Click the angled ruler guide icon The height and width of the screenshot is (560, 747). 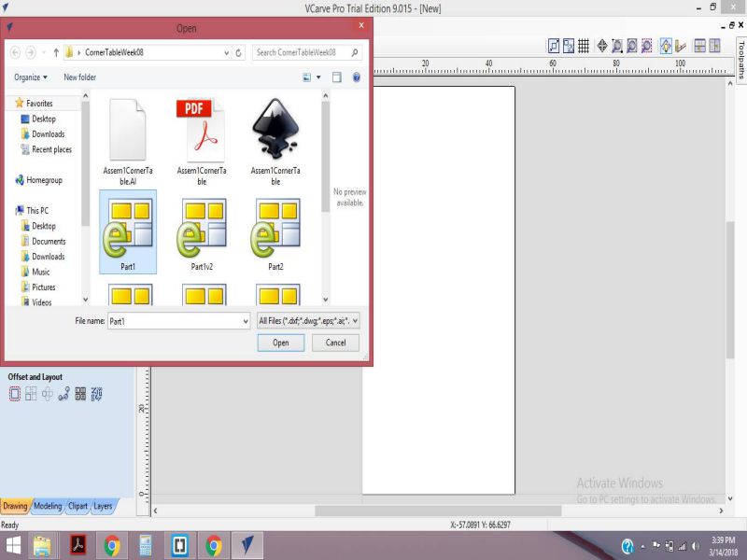pos(681,46)
